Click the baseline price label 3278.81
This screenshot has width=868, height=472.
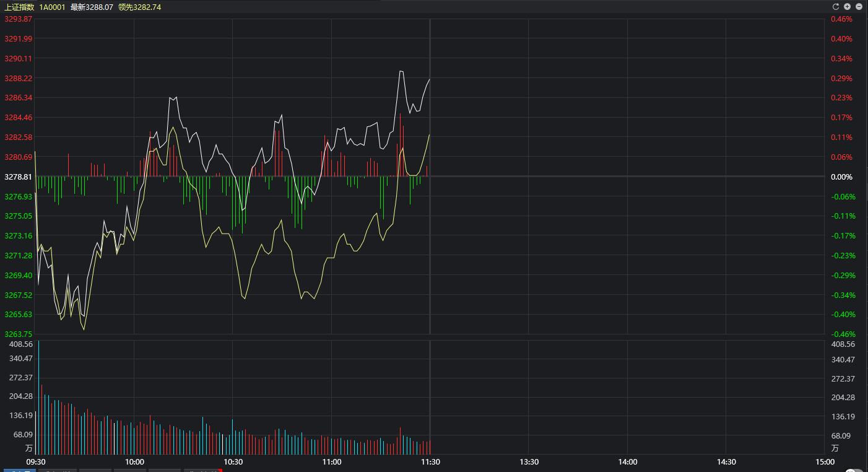coord(19,177)
